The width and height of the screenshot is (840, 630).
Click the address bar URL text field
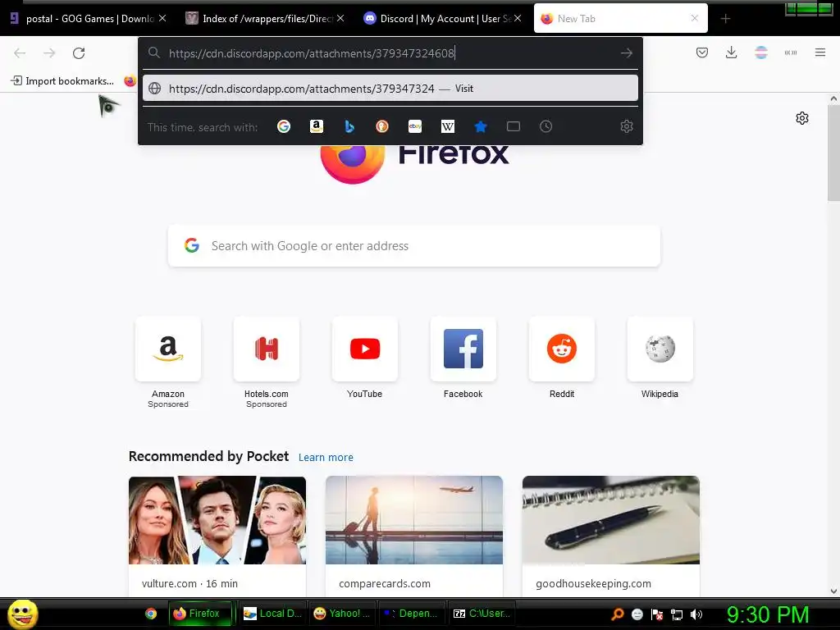click(x=391, y=53)
